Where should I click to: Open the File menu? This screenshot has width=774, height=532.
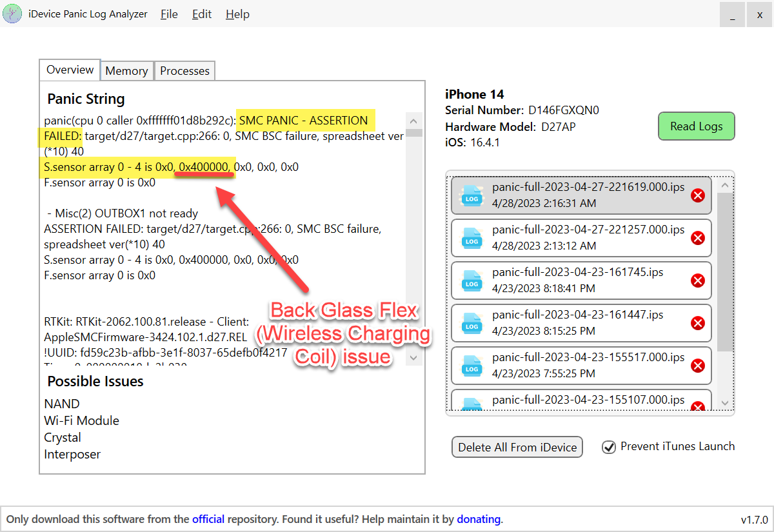(x=169, y=14)
